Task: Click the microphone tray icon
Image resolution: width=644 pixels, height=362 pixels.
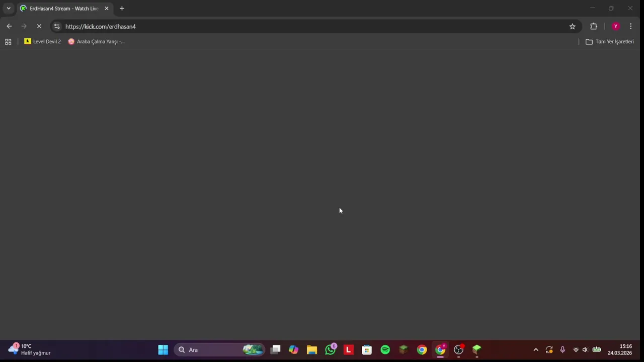Action: tap(562, 350)
